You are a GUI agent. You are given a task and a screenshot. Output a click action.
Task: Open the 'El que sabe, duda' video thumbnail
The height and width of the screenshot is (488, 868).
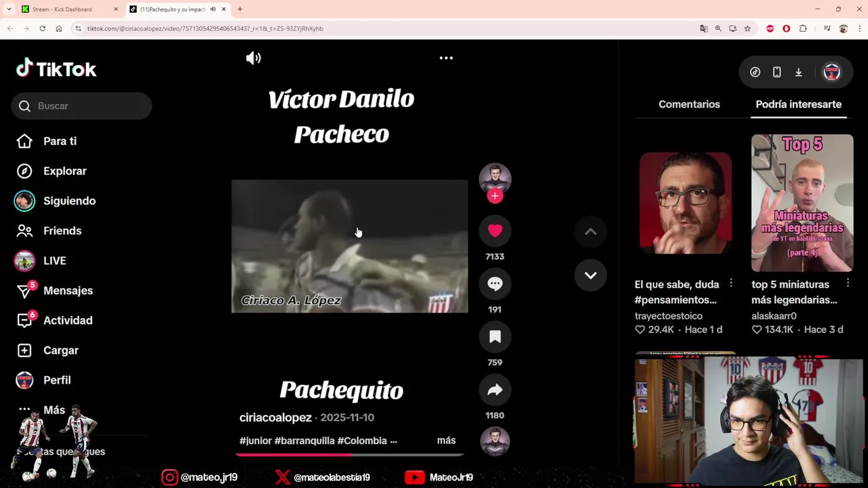(x=686, y=203)
